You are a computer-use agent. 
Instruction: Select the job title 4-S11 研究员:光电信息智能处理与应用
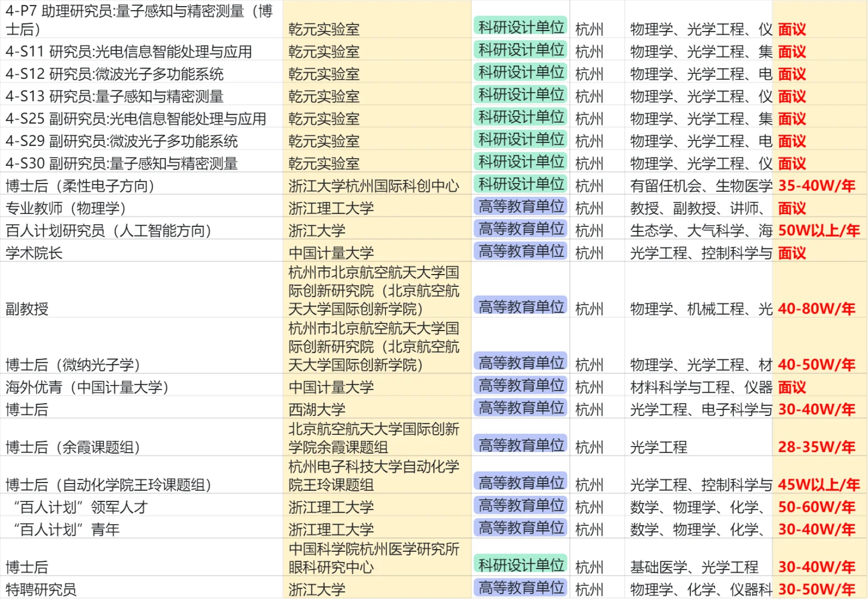128,52
